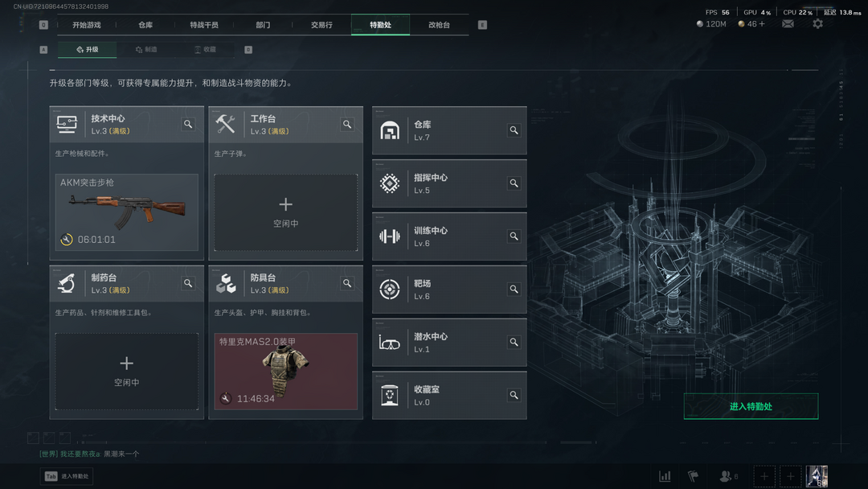Click magnifier icon for 潜水中心

[x=514, y=343]
